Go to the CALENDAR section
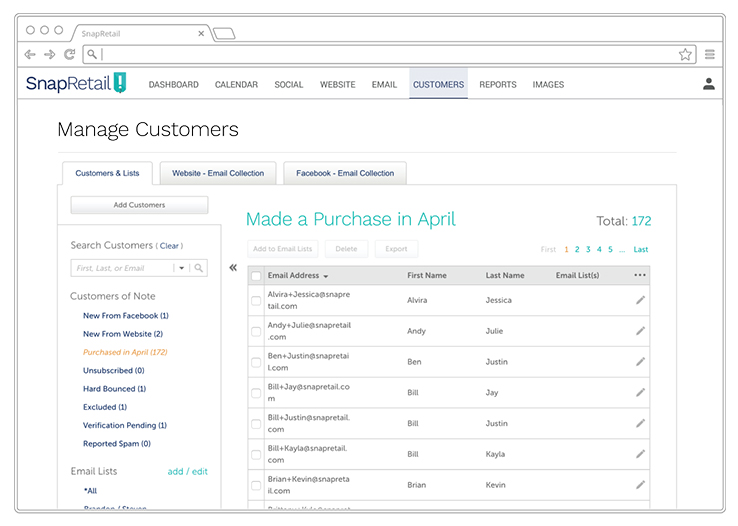The height and width of the screenshot is (526, 738). pyautogui.click(x=236, y=85)
